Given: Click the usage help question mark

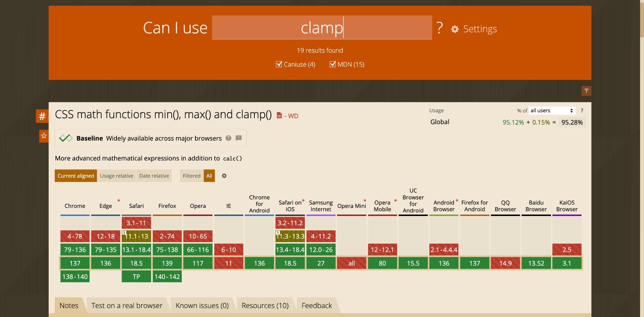Looking at the screenshot, I should tap(582, 110).
